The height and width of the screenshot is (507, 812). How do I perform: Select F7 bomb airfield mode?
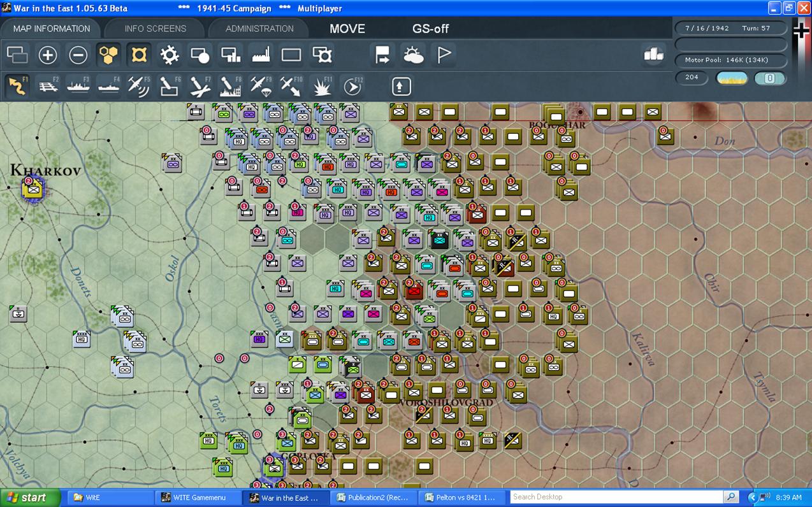[x=200, y=86]
